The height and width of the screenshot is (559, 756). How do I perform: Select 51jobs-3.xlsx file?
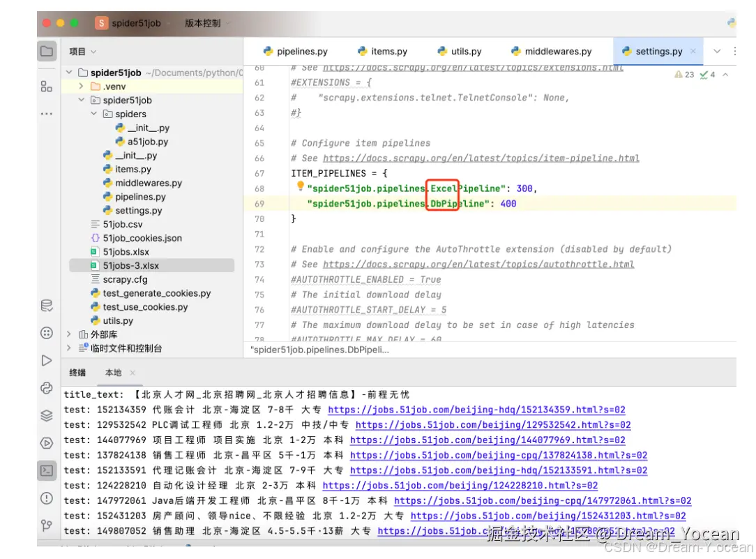point(152,265)
